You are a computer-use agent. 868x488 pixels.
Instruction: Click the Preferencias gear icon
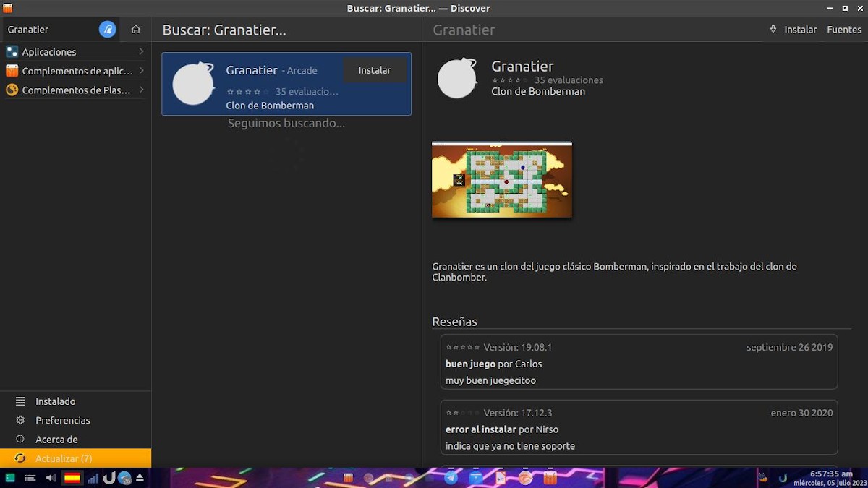point(20,420)
